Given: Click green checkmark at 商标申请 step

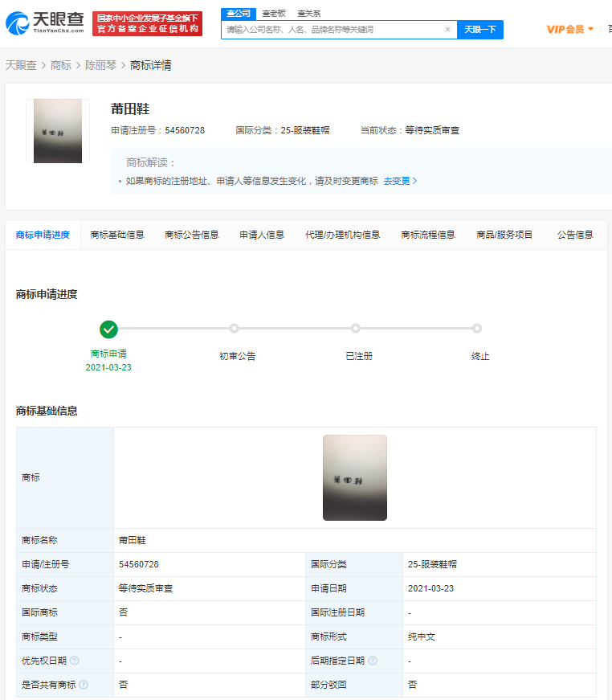Looking at the screenshot, I should (x=108, y=329).
